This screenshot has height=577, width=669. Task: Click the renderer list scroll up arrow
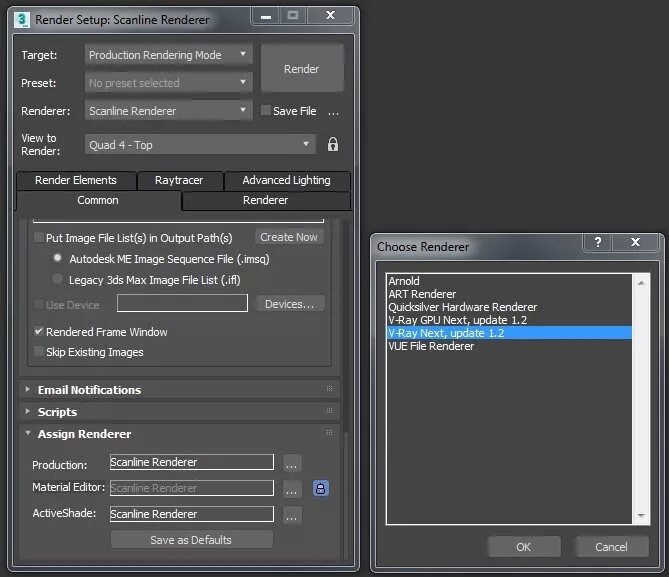[x=641, y=283]
